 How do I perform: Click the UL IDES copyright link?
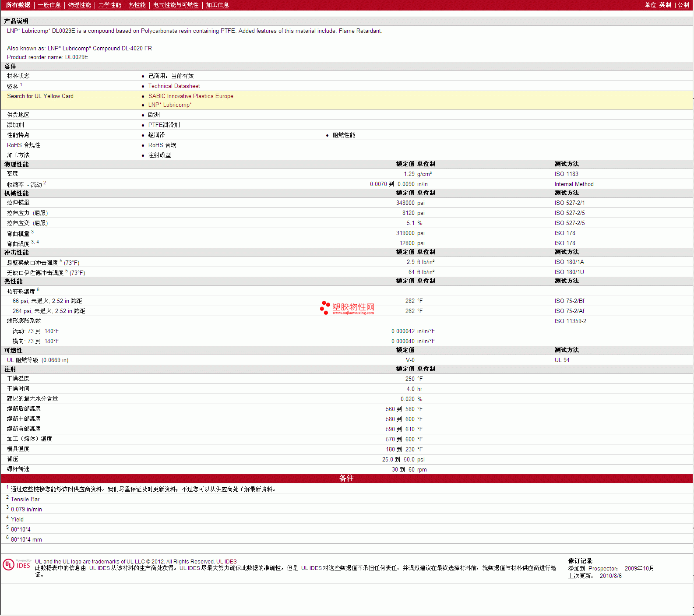tap(226, 562)
